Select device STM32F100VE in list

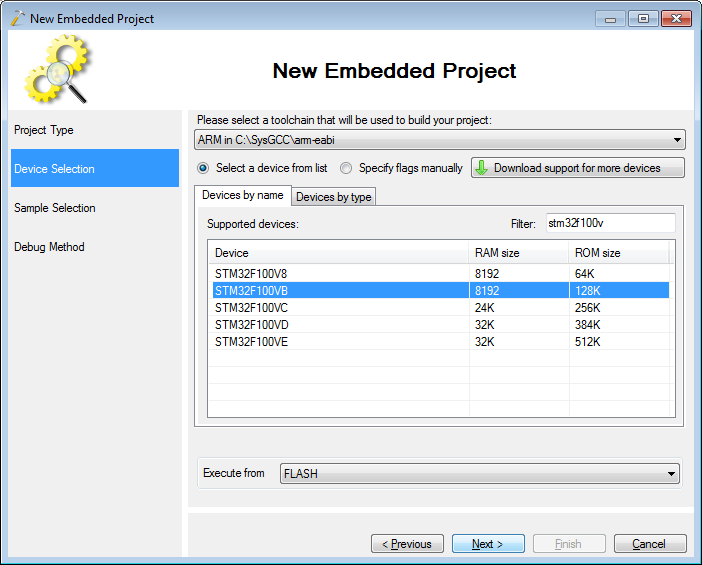(x=439, y=342)
